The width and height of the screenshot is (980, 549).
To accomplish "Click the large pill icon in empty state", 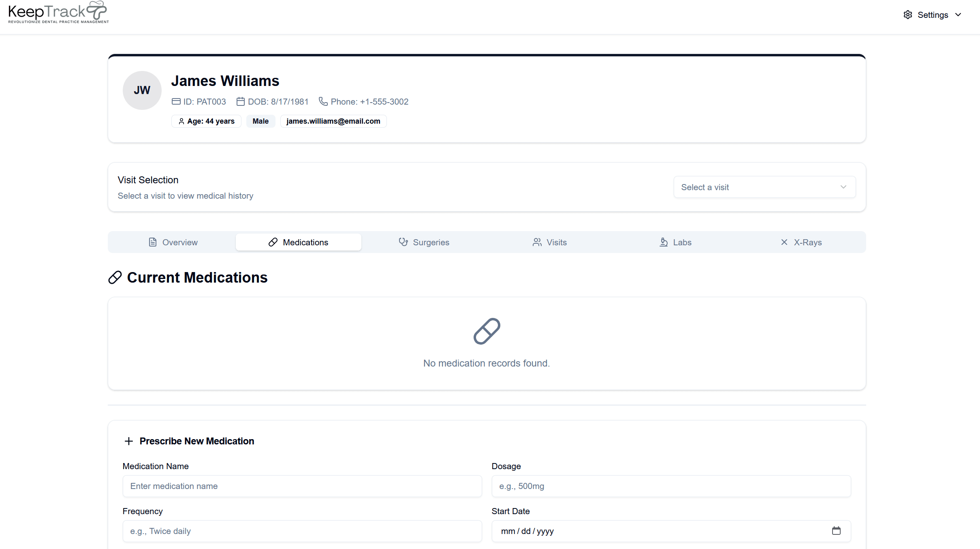I will 487,331.
